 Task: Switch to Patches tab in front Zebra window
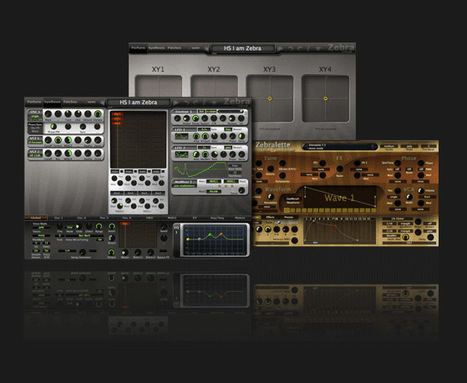click(70, 102)
